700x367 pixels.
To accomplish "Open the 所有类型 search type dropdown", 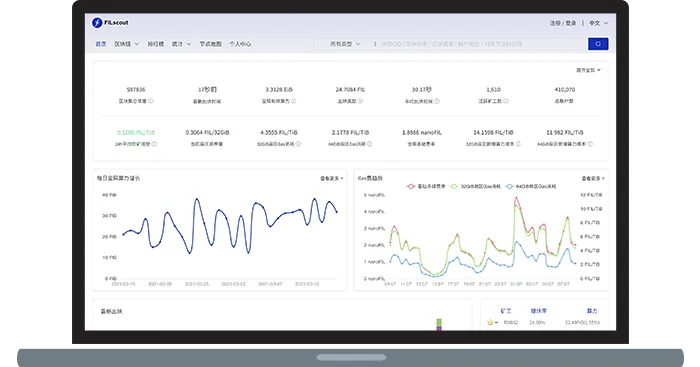I will 345,44.
